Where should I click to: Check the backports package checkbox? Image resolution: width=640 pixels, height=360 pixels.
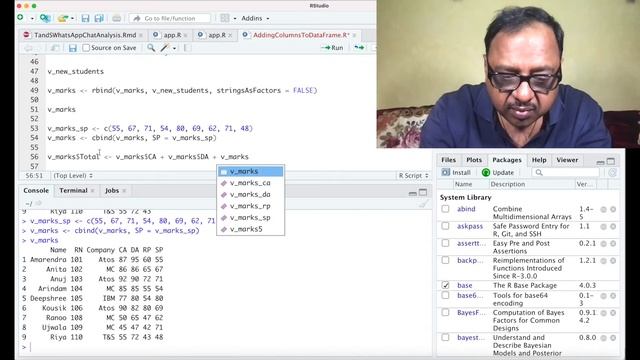coord(445,260)
